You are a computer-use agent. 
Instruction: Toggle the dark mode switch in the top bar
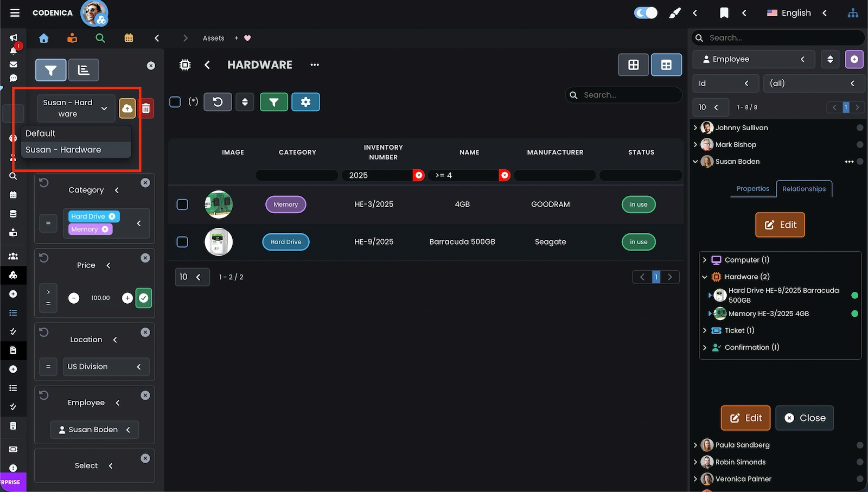coord(645,11)
